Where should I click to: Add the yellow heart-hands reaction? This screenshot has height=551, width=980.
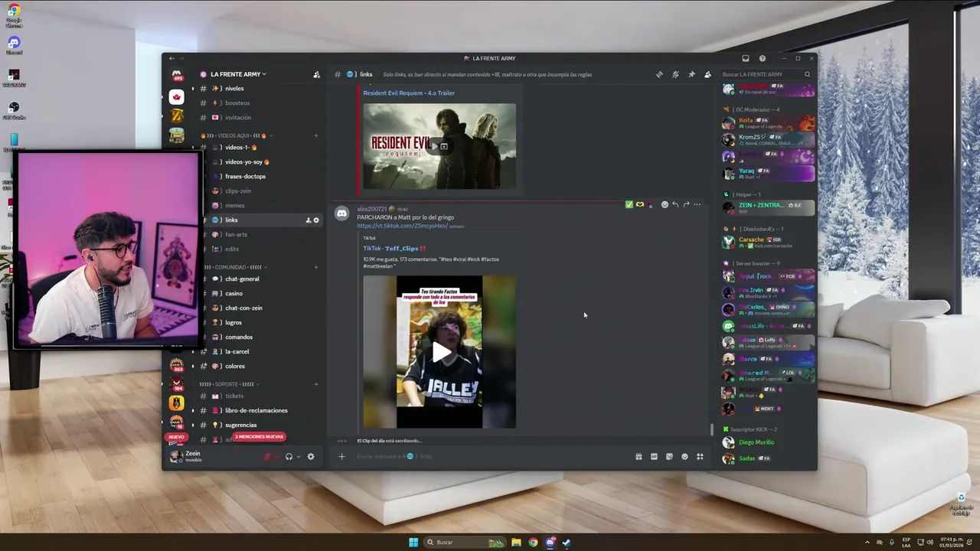(x=639, y=204)
